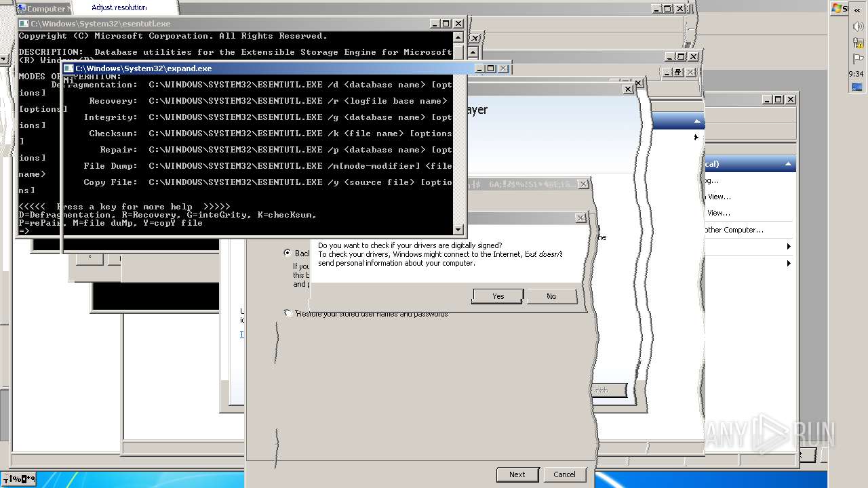
Task: Click the 'Copy File:' usage line in console
Action: tap(268, 182)
